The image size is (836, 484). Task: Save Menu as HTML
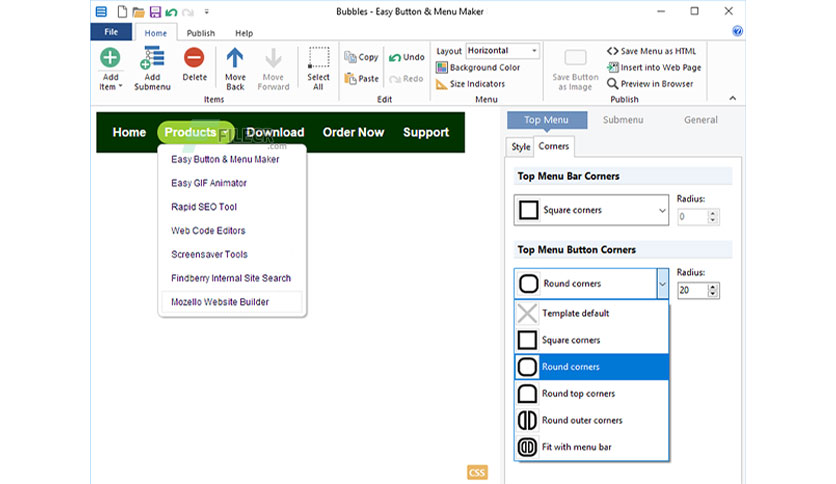click(x=651, y=51)
